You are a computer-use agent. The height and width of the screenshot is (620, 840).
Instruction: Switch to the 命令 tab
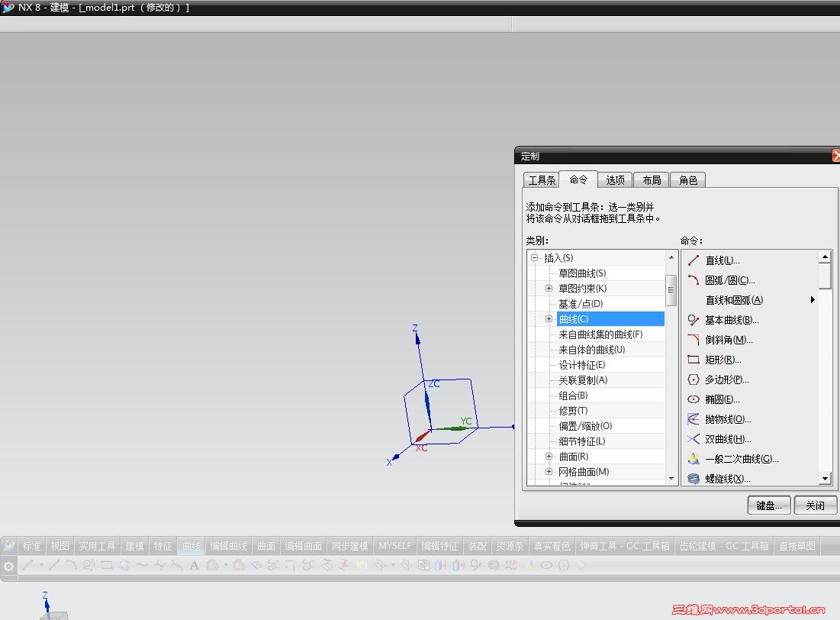point(578,179)
